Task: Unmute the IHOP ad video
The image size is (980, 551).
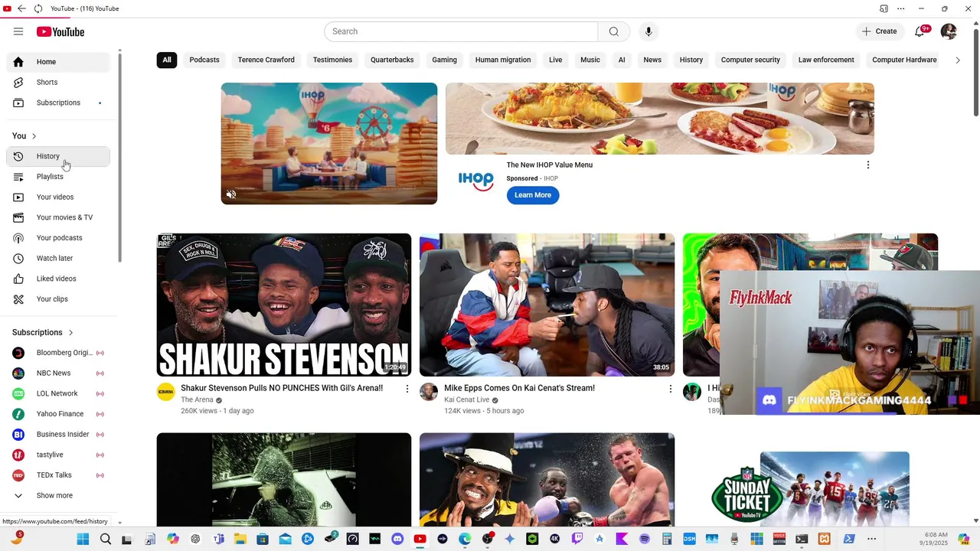Action: click(x=231, y=194)
